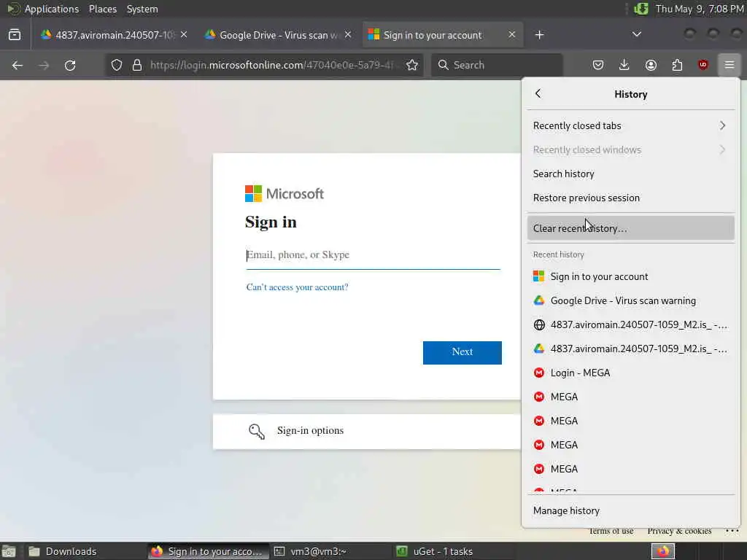The width and height of the screenshot is (747, 560).
Task: Open a new tab
Action: tap(539, 35)
